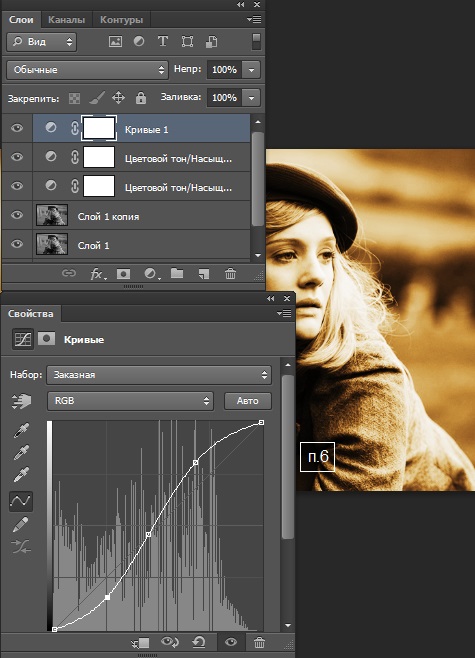
Task: Choose the pencil draw-curve tool
Action: [21, 524]
